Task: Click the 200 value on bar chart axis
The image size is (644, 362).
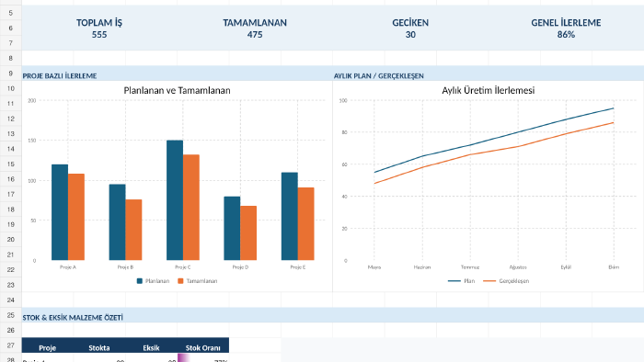Action: (32, 100)
